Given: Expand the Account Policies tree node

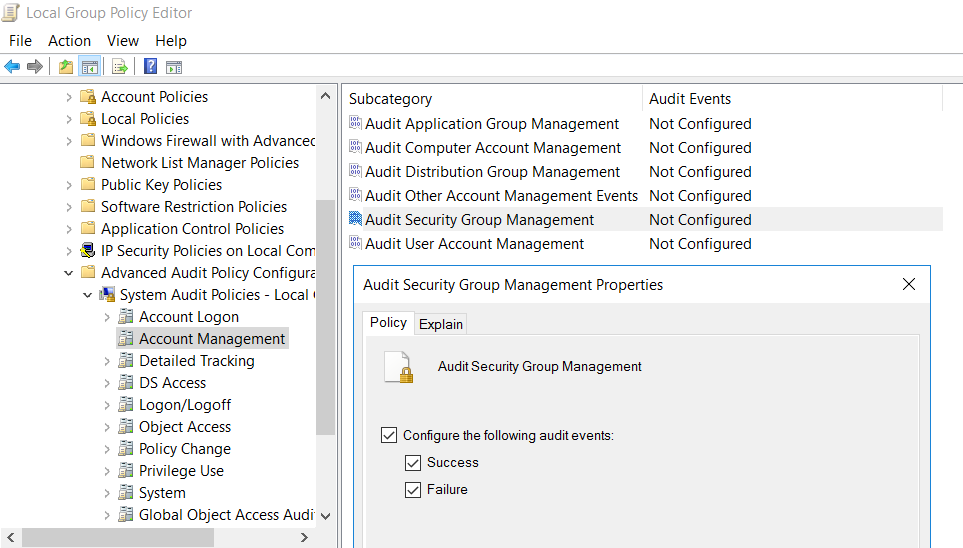Looking at the screenshot, I should pyautogui.click(x=69, y=97).
